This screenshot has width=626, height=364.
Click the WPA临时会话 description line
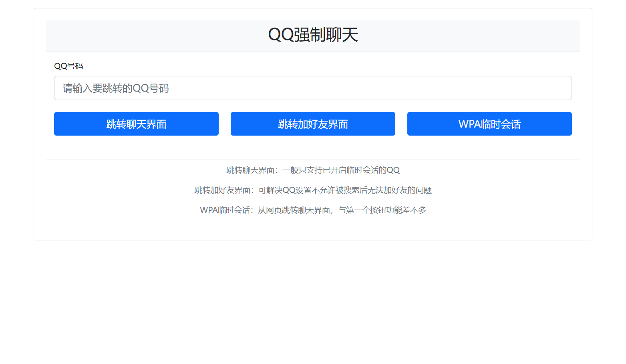click(x=313, y=210)
